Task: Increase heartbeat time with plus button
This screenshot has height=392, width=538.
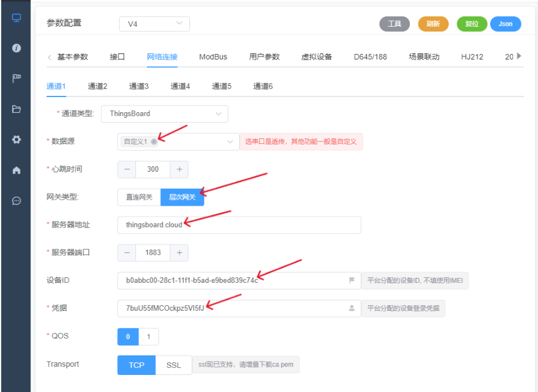Action: coord(179,169)
